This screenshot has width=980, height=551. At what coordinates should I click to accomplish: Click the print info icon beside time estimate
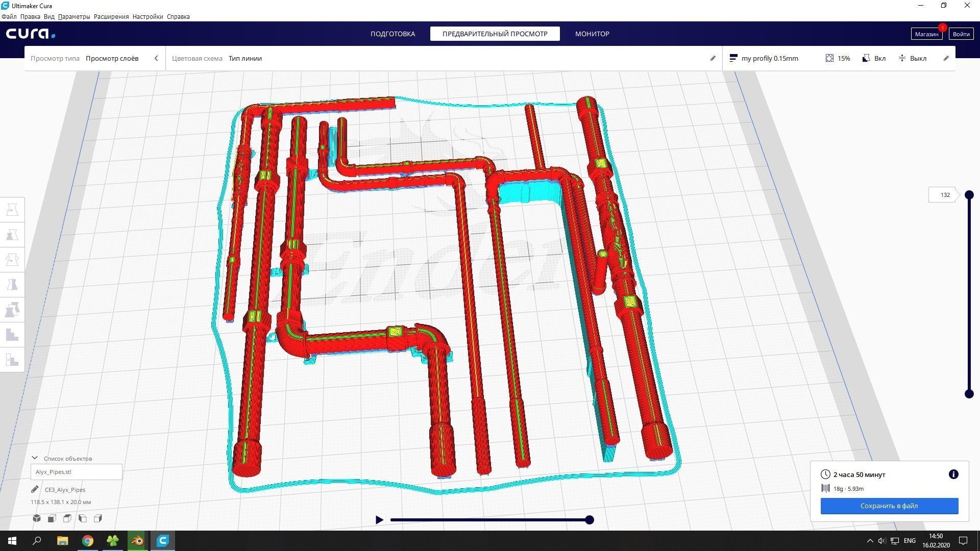point(953,474)
